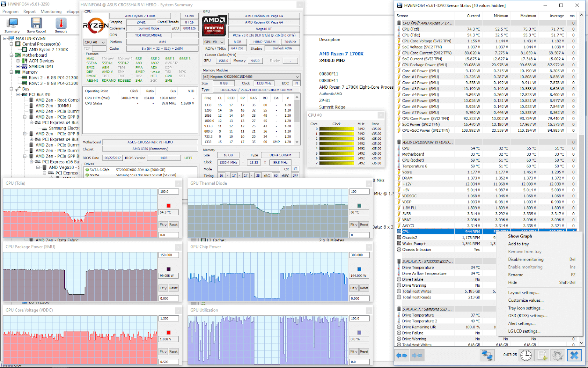The image size is (588, 368).
Task: Collapse the Memory tree node
Action: pos(11,72)
